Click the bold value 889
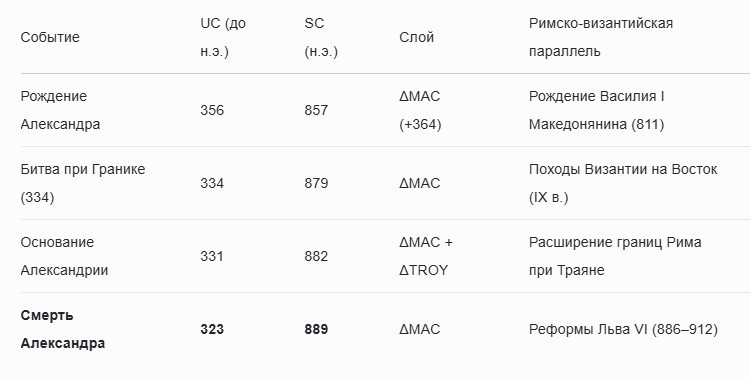The height and width of the screenshot is (378, 750). [316, 329]
